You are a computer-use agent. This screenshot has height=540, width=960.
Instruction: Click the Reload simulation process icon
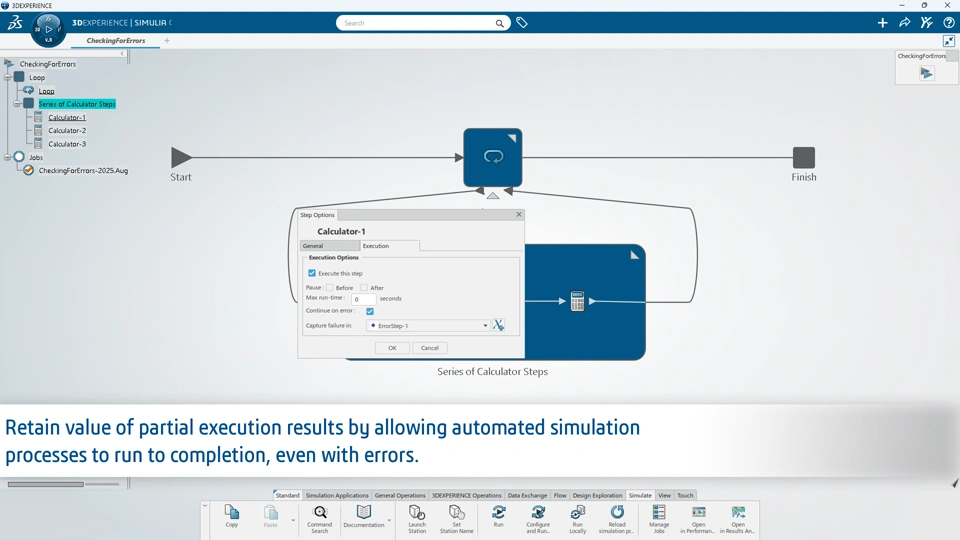(617, 519)
